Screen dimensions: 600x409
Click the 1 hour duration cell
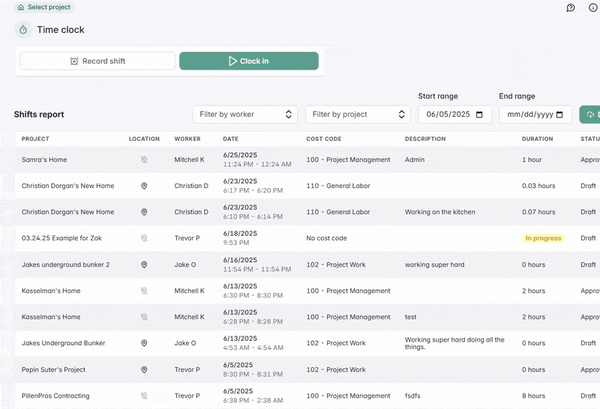(532, 160)
